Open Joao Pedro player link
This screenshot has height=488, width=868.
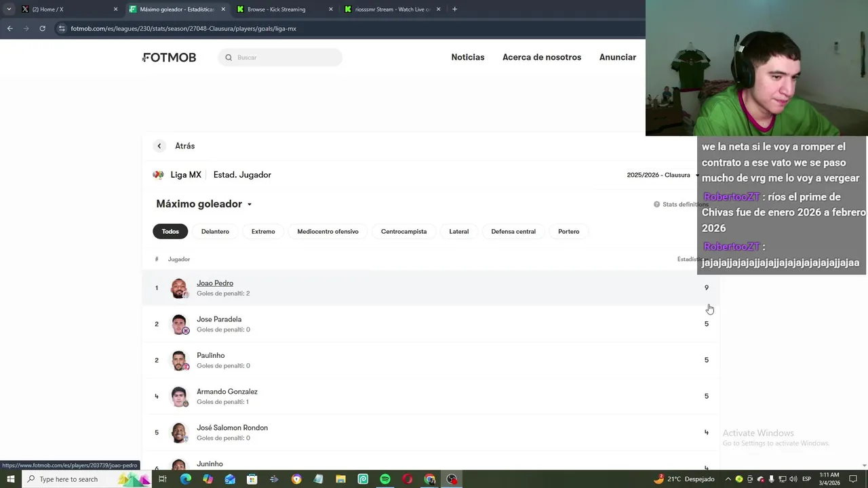[215, 283]
